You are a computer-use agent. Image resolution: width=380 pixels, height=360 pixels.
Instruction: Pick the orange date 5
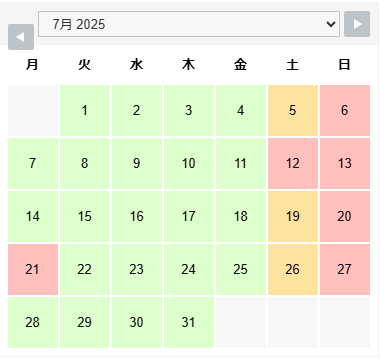(293, 110)
